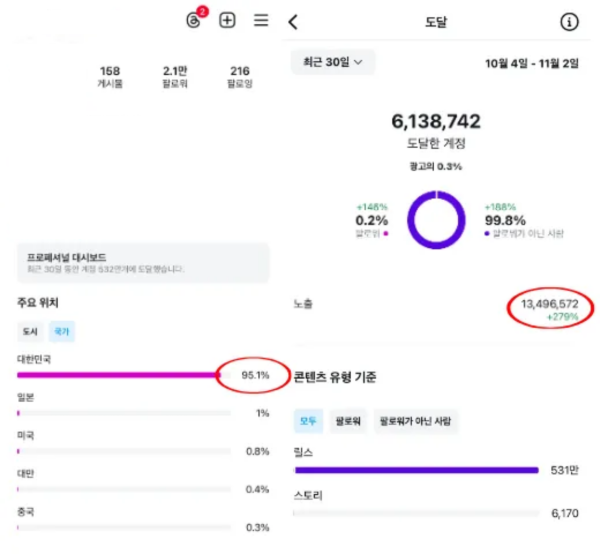Open the 216 팔로잉 list
Image resolution: width=600 pixels, height=554 pixels.
coord(239,77)
